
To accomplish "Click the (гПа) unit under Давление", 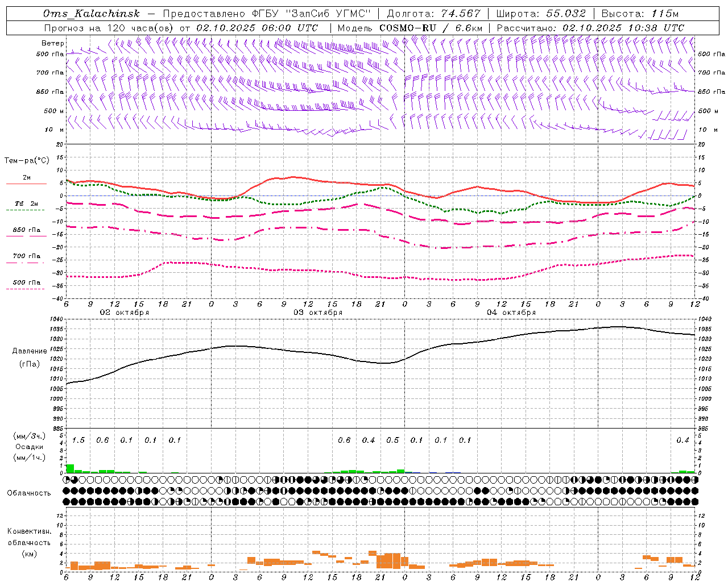I will click(x=30, y=364).
